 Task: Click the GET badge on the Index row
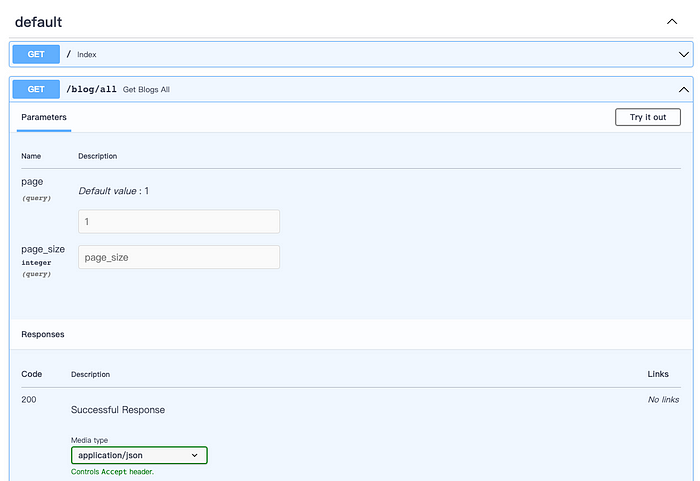pos(36,53)
